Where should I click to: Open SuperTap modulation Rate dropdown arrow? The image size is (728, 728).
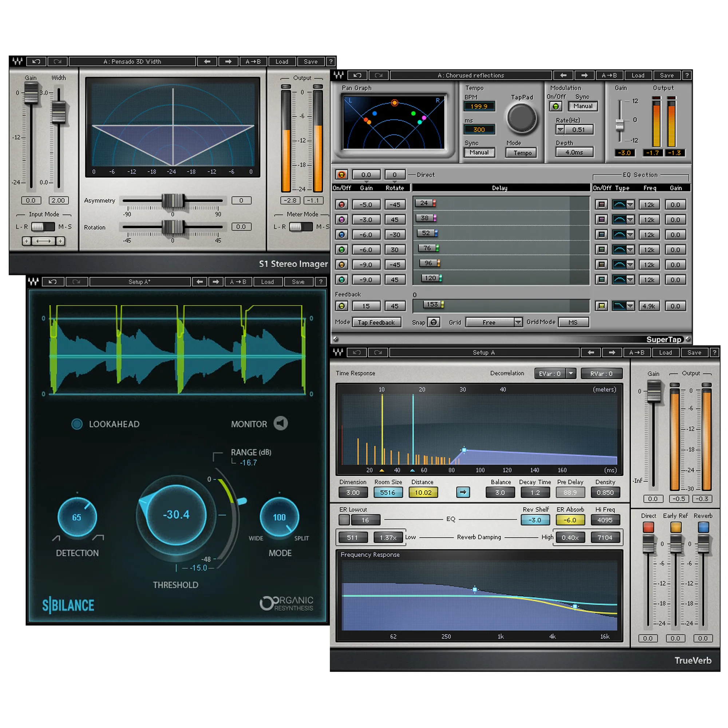(x=560, y=130)
